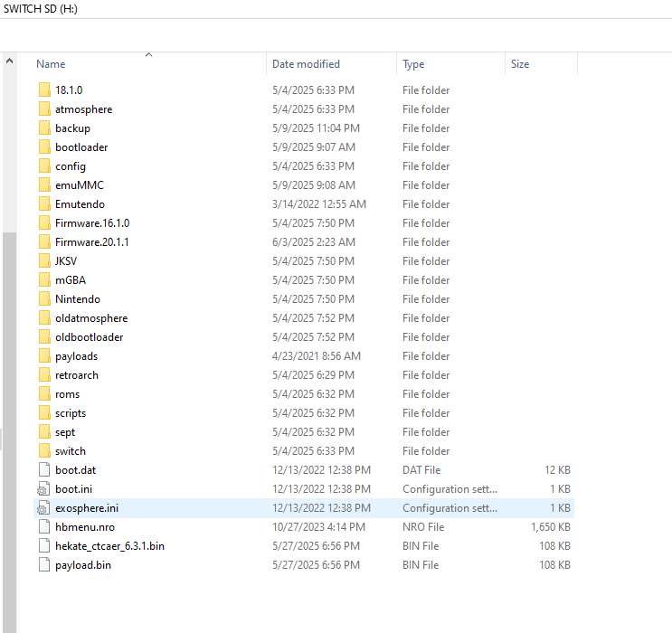
Task: Select the Firmware.20.1.1 folder name
Action: [91, 242]
